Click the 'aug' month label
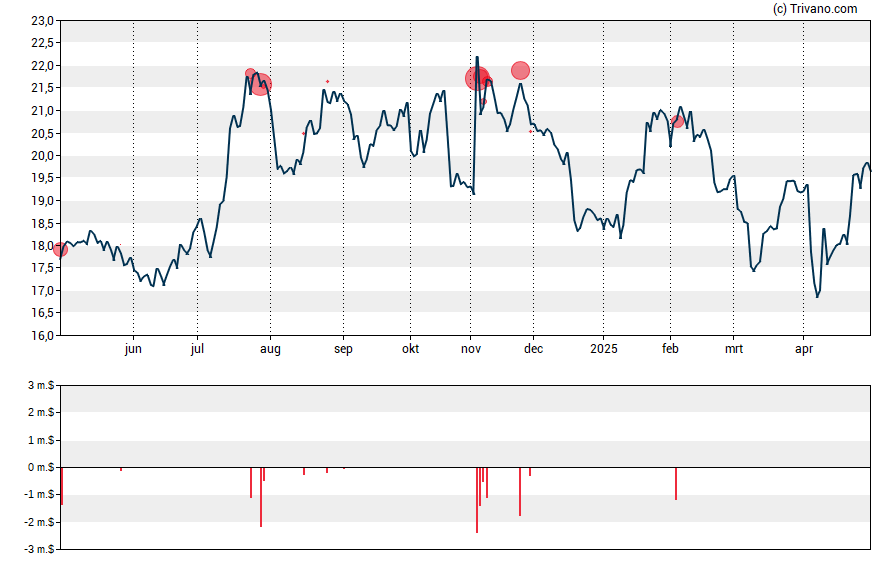The height and width of the screenshot is (565, 888). pos(270,349)
